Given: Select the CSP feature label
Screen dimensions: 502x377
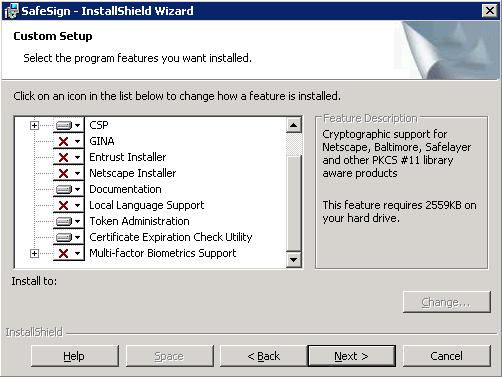Looking at the screenshot, I should click(99, 125).
